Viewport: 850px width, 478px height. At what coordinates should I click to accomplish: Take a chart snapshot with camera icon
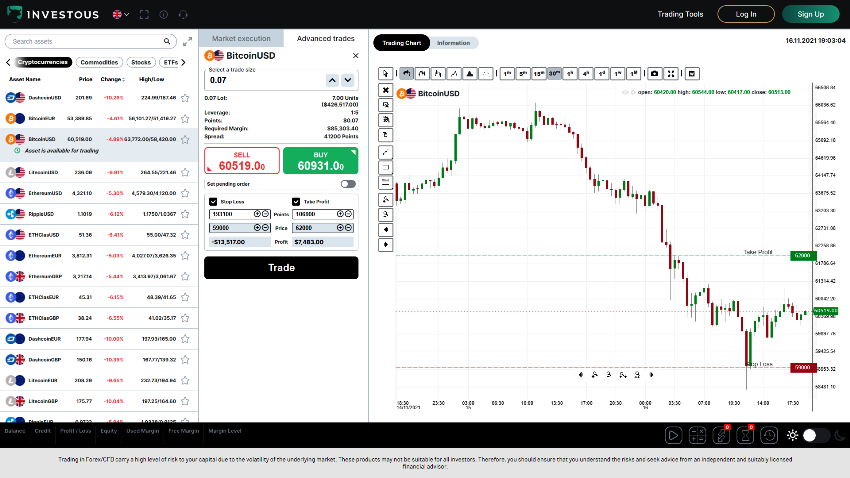pos(655,73)
